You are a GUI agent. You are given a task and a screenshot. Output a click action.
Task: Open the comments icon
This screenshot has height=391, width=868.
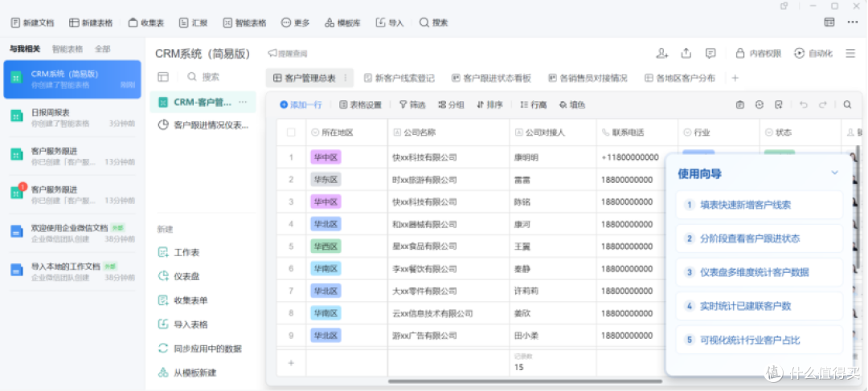[710, 53]
